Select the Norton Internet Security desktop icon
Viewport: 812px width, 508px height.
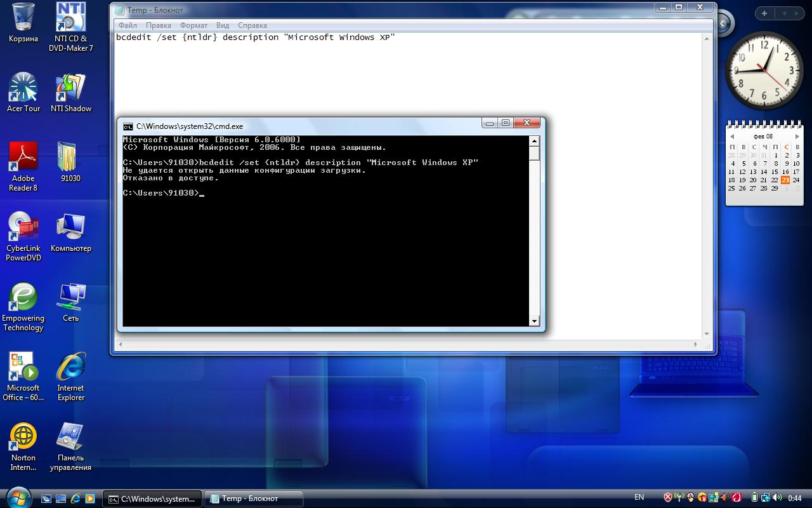23,438
